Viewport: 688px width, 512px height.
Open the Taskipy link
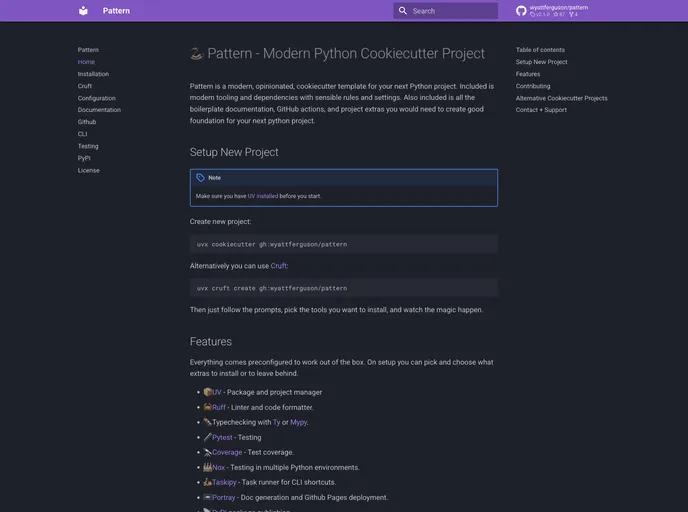point(224,482)
